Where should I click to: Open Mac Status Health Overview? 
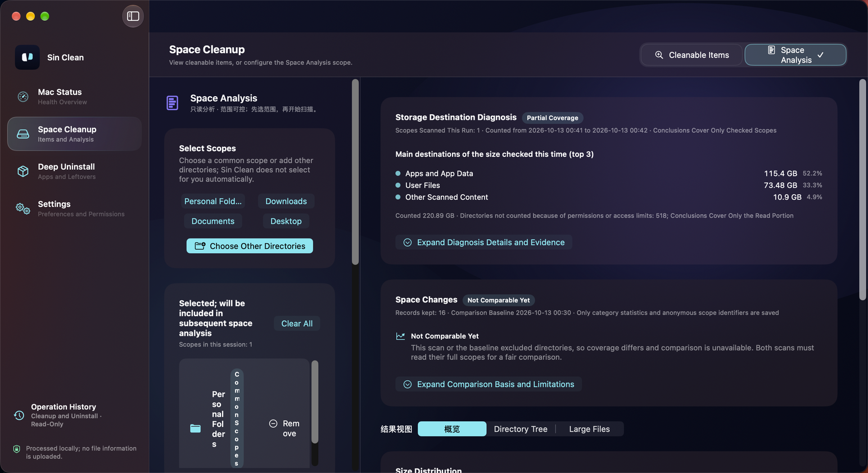coord(74,97)
